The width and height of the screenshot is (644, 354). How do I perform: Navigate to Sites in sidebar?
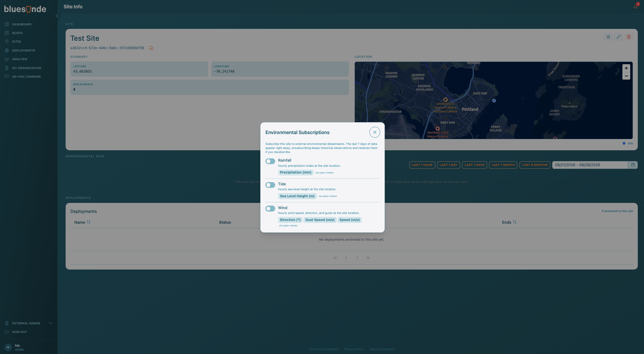pyautogui.click(x=16, y=42)
